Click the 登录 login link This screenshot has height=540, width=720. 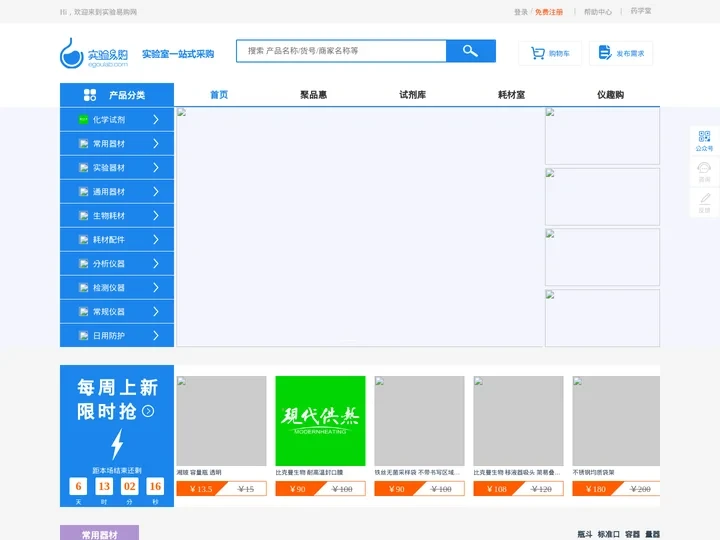point(521,12)
